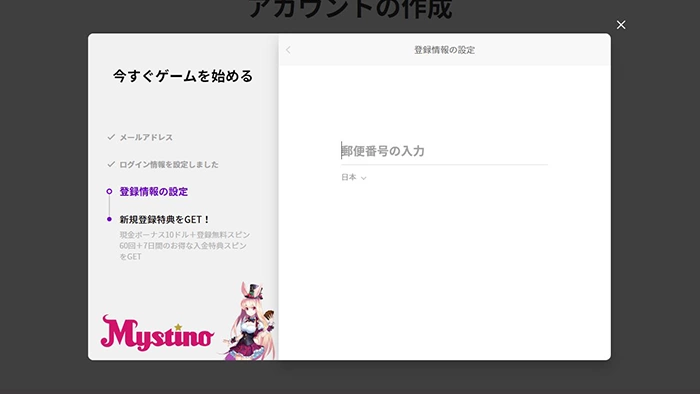The image size is (700, 394).
Task: Focus the 郵便番号の入力 postal code field
Action: coord(444,151)
